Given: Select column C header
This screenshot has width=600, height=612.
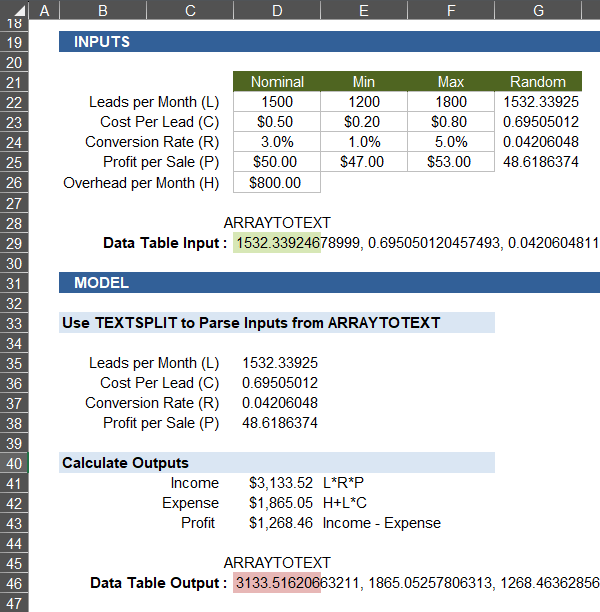Looking at the screenshot, I should point(190,10).
